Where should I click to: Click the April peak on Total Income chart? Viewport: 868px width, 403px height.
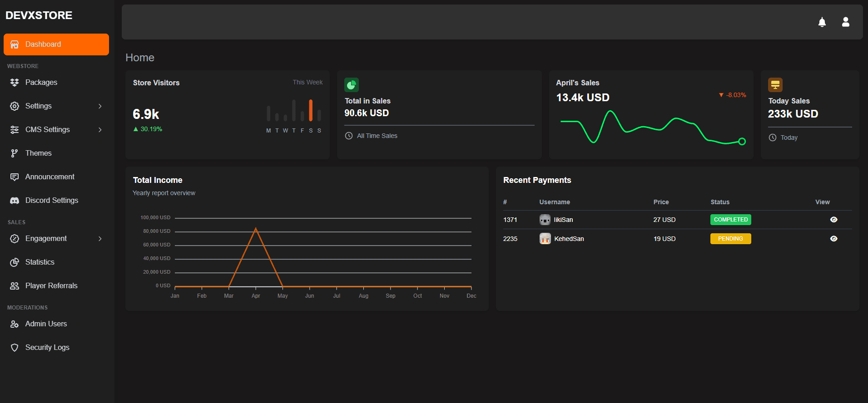(256, 228)
